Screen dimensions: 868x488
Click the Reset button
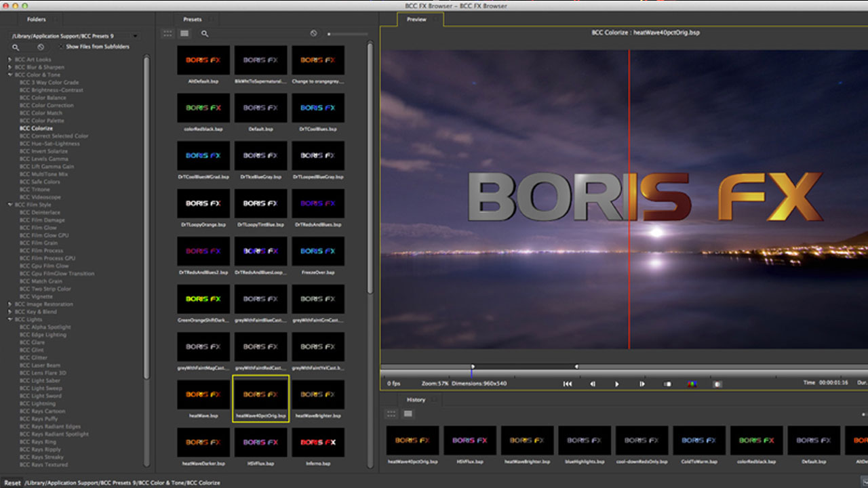pos(12,483)
